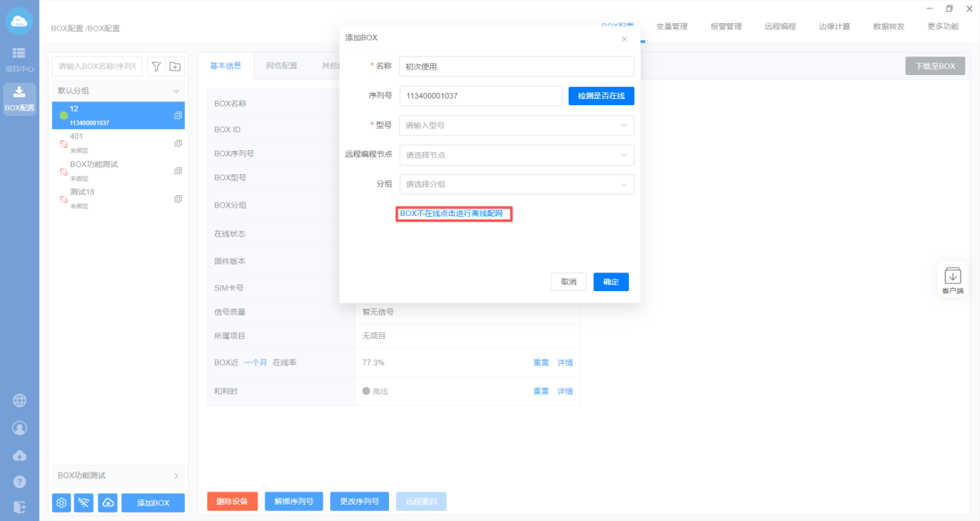The height and width of the screenshot is (521, 980).
Task: Switch to the 报警管理 tab
Action: pos(726,26)
